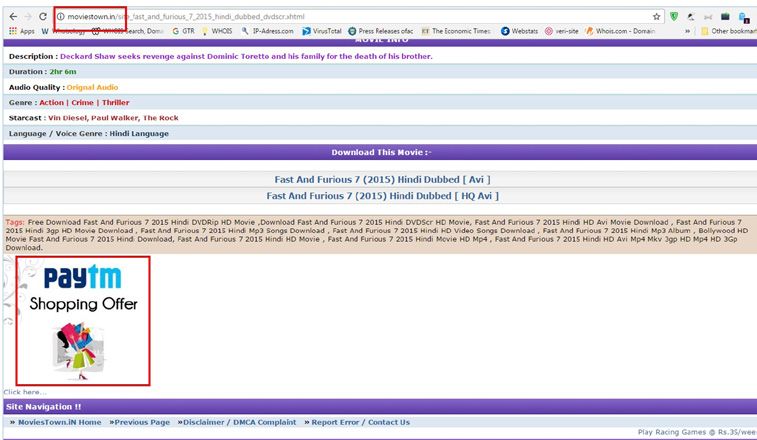Go back with the browser back arrow

coord(13,16)
